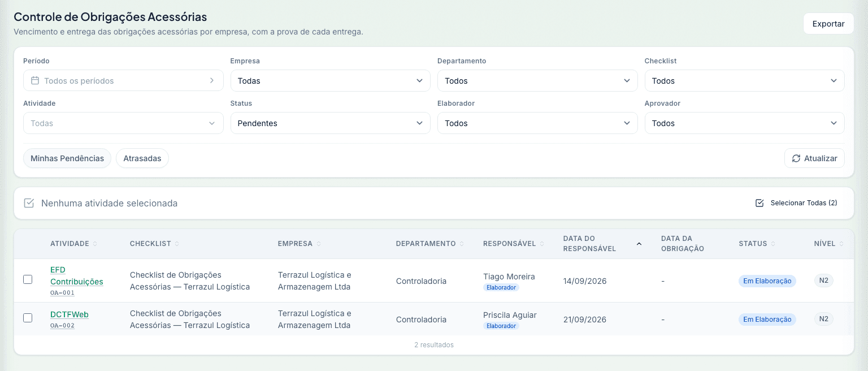
Task: Open the Departamento dropdown
Action: 537,80
